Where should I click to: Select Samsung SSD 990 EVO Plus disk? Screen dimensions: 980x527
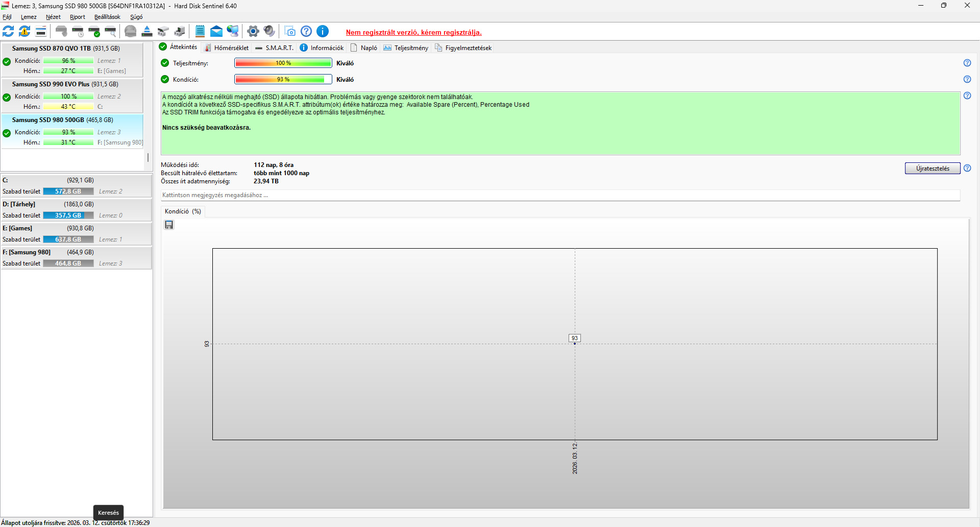pos(72,95)
